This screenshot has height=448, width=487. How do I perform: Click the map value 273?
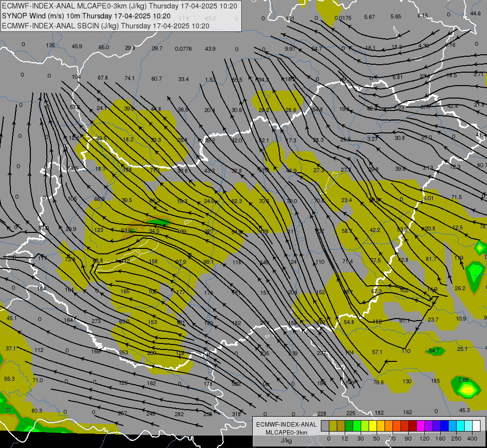97,321
